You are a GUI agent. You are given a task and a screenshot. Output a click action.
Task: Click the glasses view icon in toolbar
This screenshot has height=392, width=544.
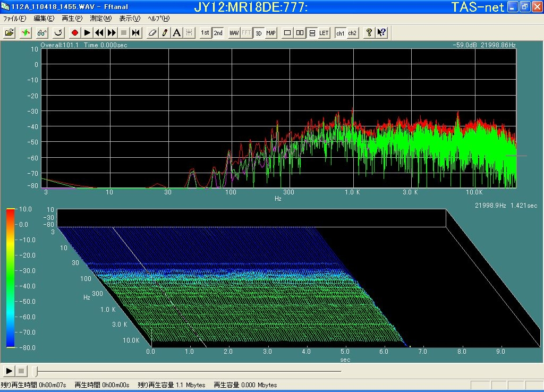tap(42, 32)
